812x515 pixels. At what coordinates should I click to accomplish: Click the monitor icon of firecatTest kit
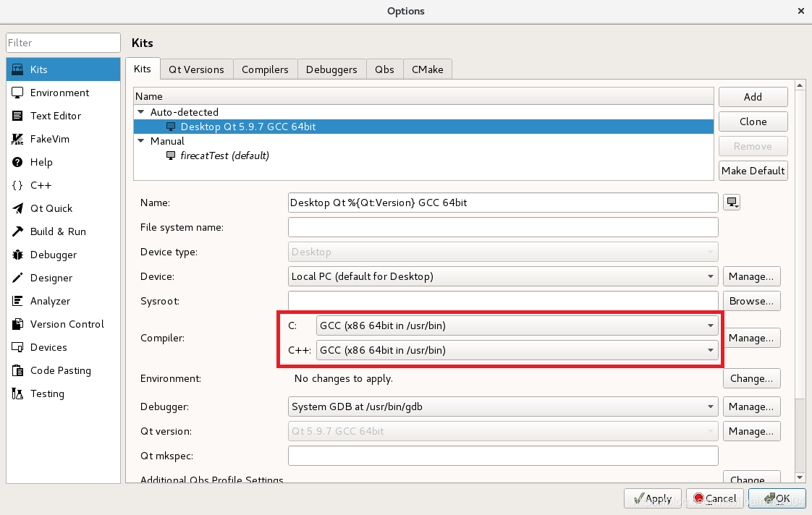[171, 156]
